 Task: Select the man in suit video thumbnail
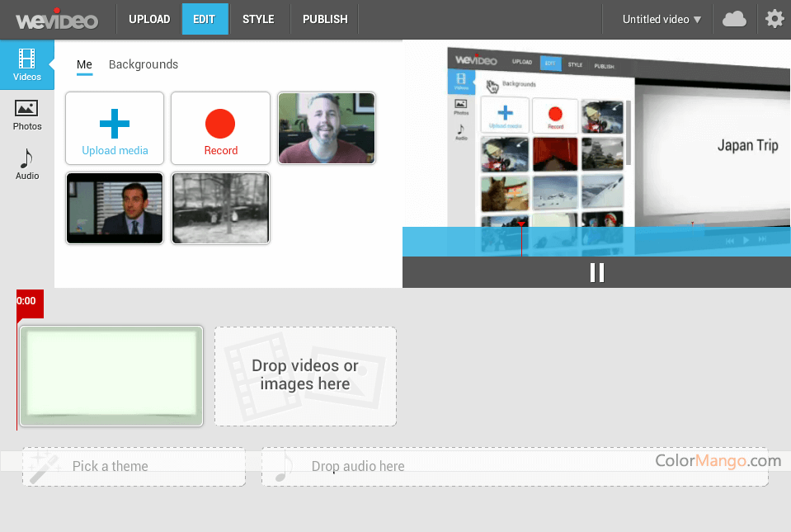point(115,208)
